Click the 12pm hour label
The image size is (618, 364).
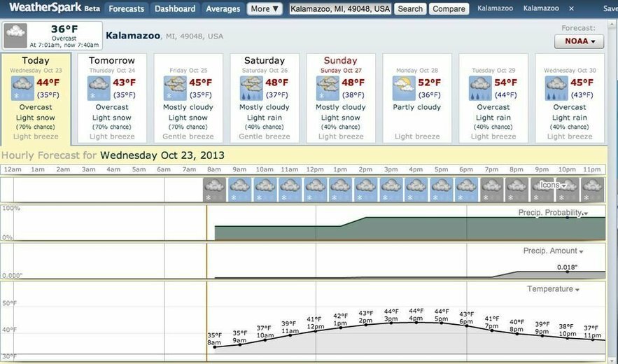tap(315, 169)
